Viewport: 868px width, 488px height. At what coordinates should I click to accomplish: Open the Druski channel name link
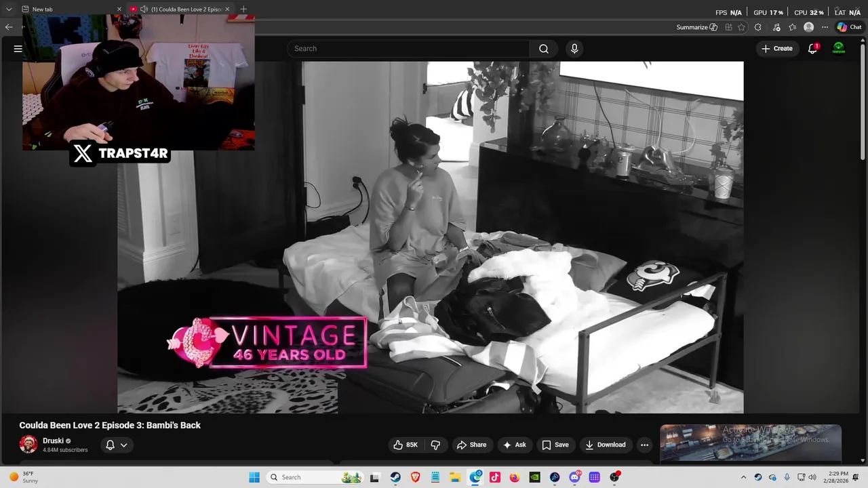click(53, 441)
